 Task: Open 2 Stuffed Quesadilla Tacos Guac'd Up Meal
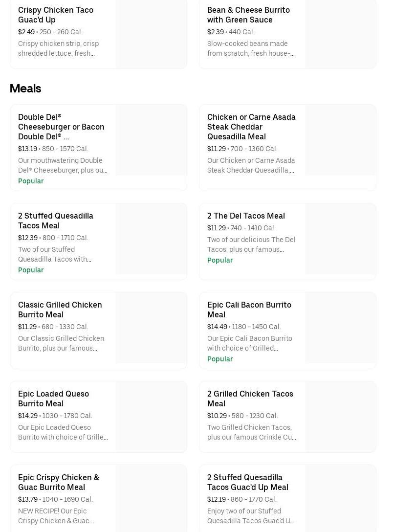(248, 482)
